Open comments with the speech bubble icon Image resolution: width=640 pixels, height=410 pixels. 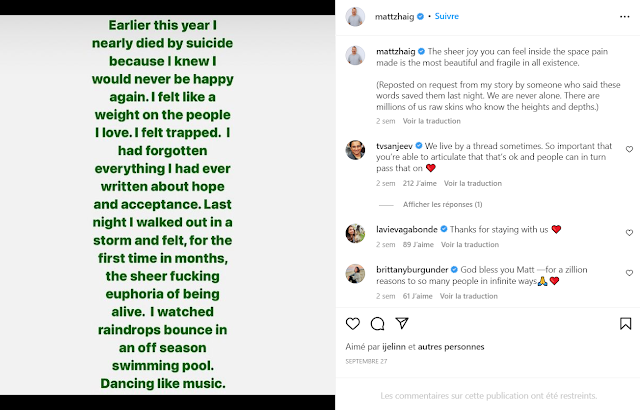pyautogui.click(x=377, y=323)
